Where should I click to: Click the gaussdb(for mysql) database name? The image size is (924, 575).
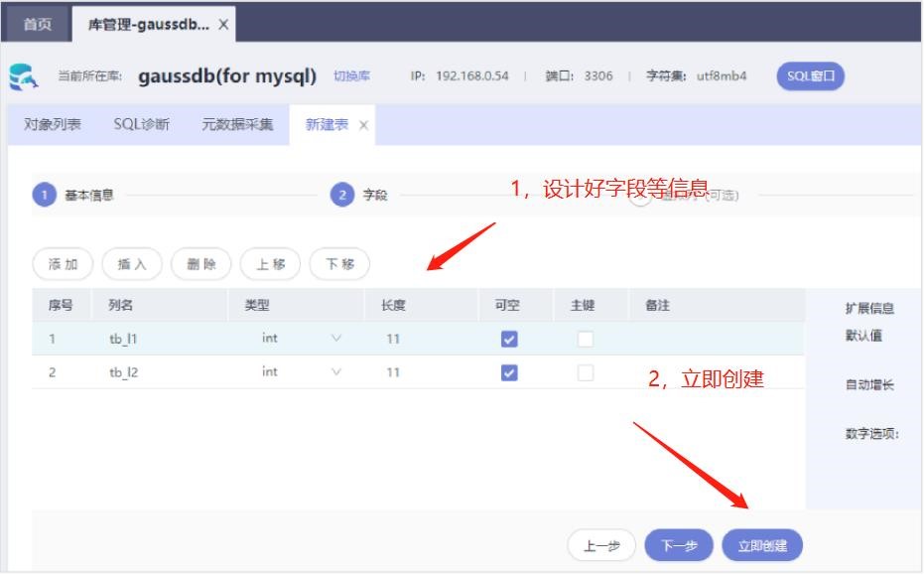[x=227, y=76]
